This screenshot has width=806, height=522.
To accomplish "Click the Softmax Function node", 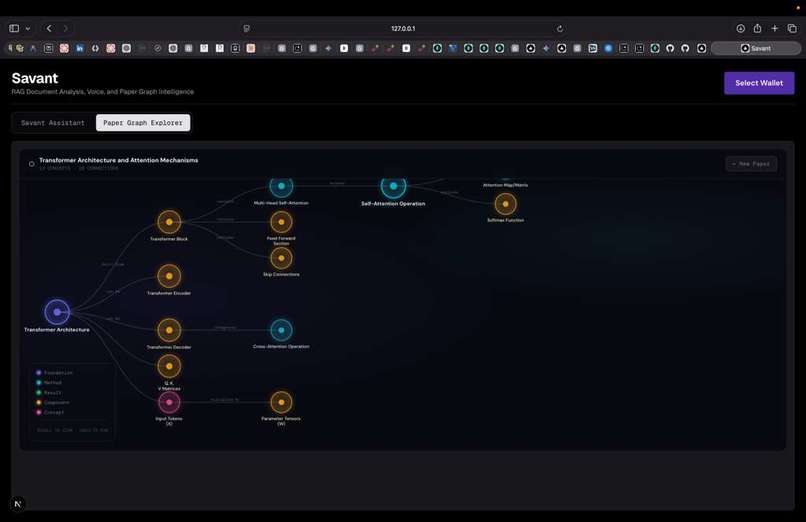I will pyautogui.click(x=505, y=204).
